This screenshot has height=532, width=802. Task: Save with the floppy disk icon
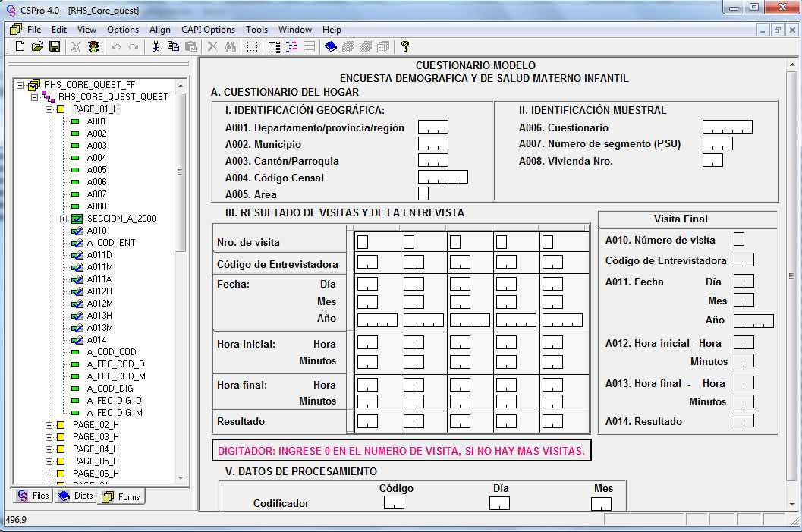[54, 46]
